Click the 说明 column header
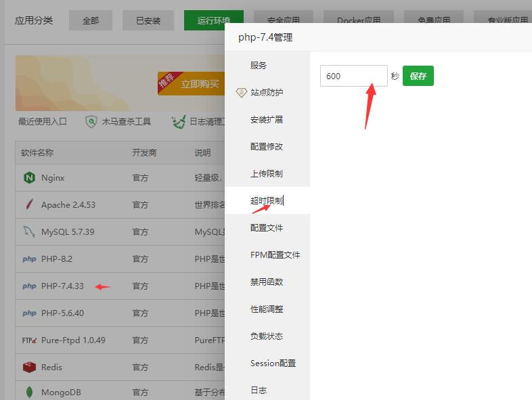The image size is (532, 400). coord(202,153)
